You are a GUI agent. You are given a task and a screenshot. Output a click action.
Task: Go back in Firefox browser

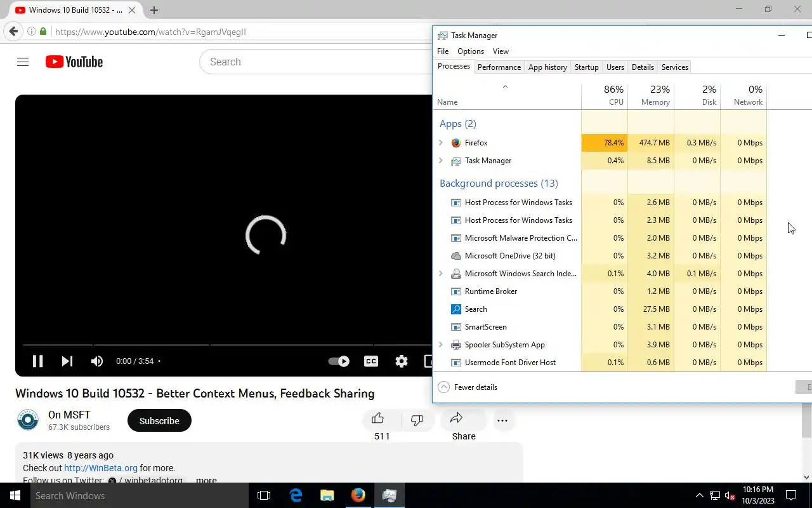pos(13,32)
